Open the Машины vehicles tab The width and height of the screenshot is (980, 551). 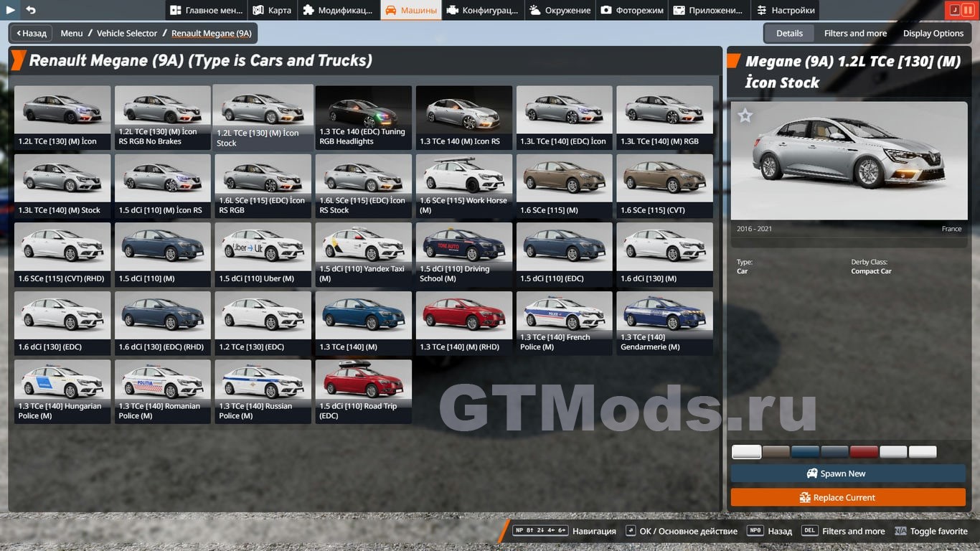pyautogui.click(x=411, y=10)
